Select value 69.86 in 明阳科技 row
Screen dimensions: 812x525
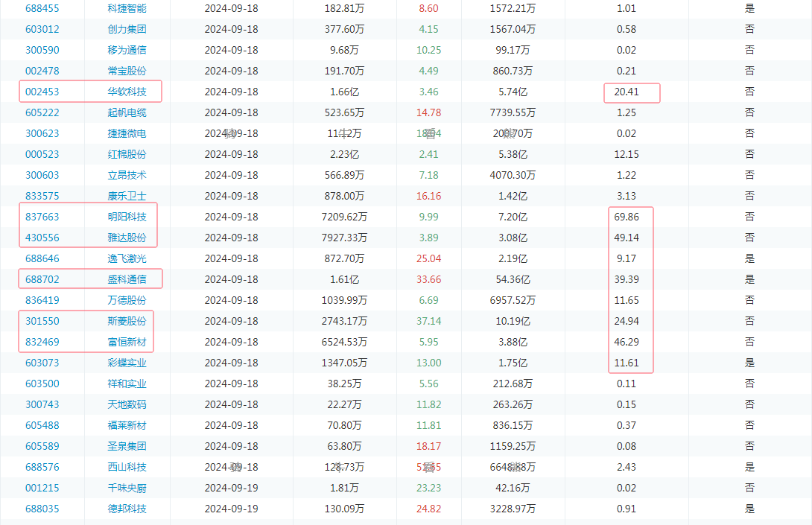click(627, 217)
